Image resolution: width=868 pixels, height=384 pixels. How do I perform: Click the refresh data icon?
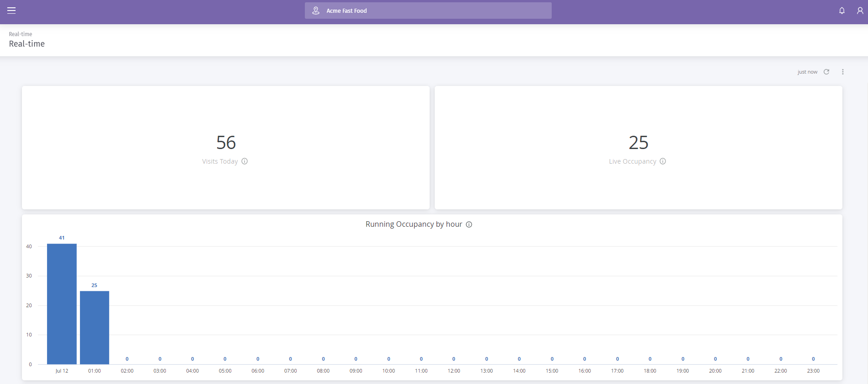pos(826,72)
